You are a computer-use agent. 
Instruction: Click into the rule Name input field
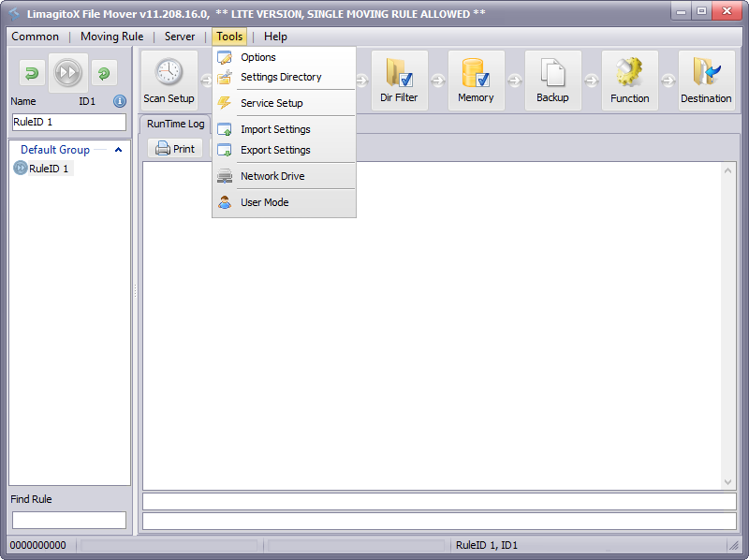[x=69, y=122]
